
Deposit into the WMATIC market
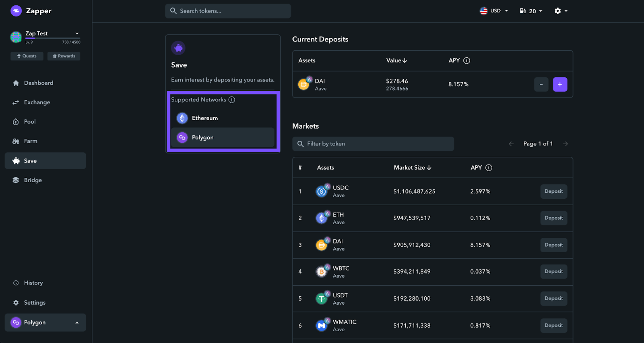tap(553, 326)
